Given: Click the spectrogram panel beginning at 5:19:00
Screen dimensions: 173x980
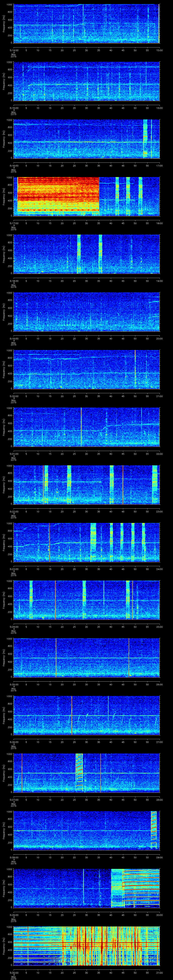Looking at the screenshot, I should (86, 312).
